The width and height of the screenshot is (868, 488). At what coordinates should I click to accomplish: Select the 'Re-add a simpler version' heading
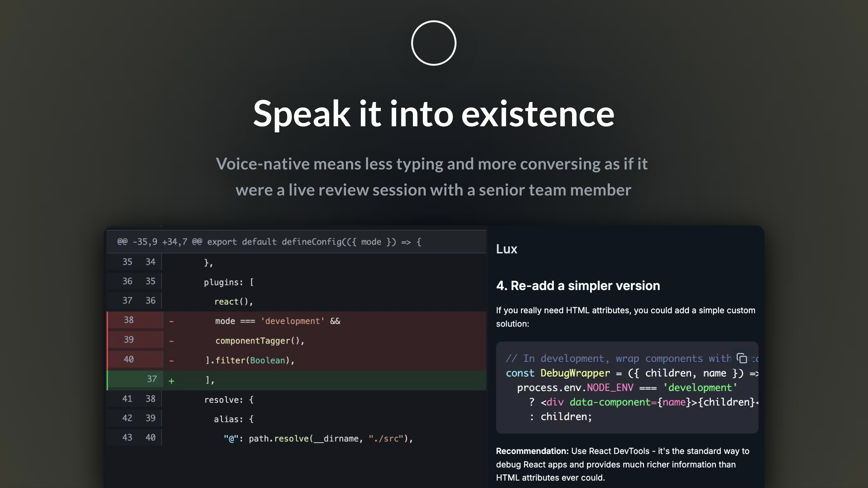click(x=578, y=285)
